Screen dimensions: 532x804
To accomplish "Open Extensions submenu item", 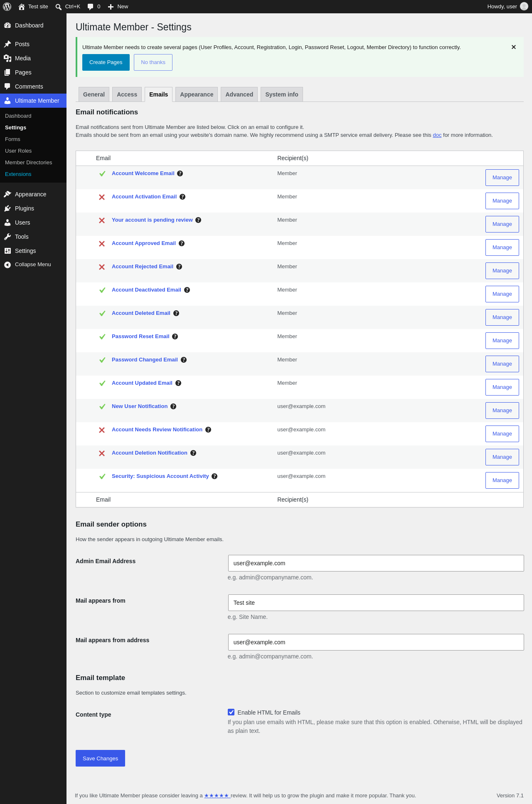I will point(33,174).
